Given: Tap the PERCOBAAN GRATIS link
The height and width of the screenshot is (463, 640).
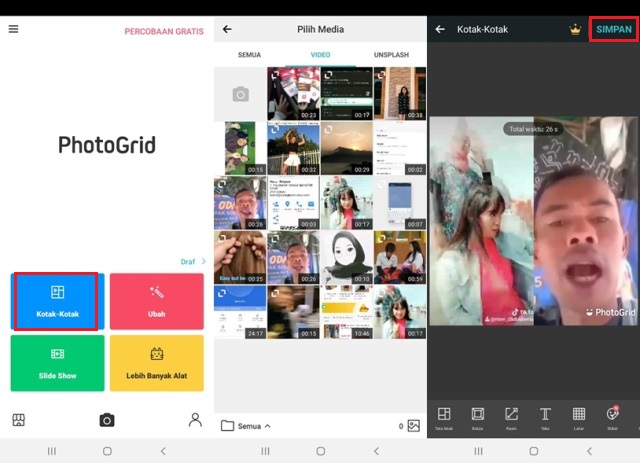Looking at the screenshot, I should 164,31.
